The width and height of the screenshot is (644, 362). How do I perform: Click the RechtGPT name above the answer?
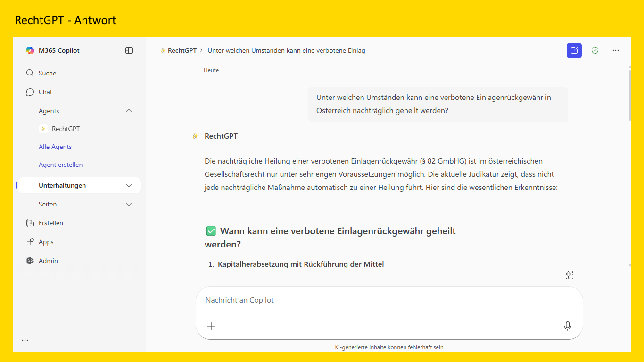(x=221, y=136)
